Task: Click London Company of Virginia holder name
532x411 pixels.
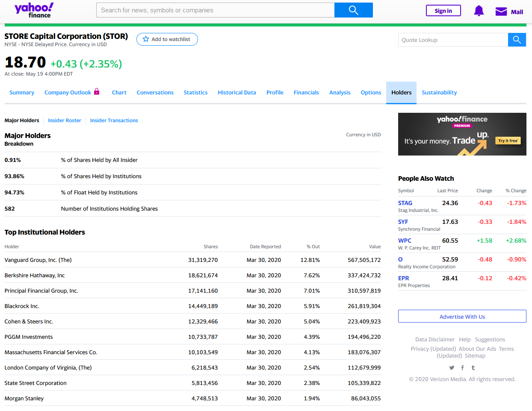Action: tap(48, 368)
